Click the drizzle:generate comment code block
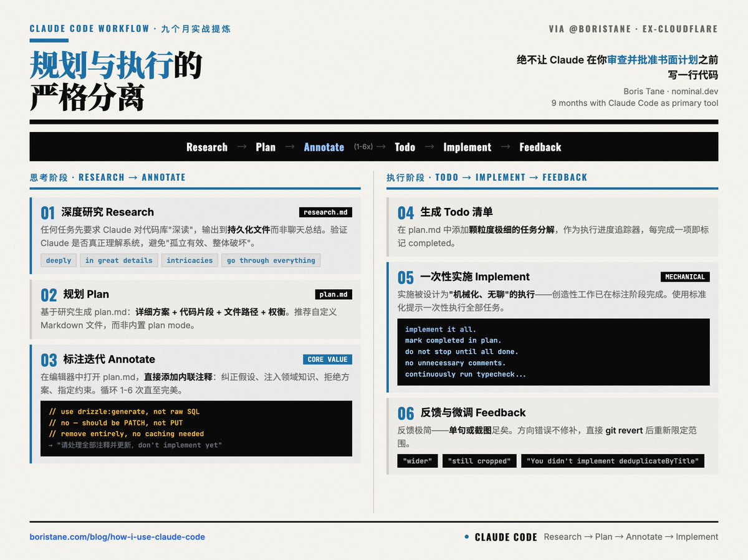The height and width of the screenshot is (560, 748). [196, 428]
